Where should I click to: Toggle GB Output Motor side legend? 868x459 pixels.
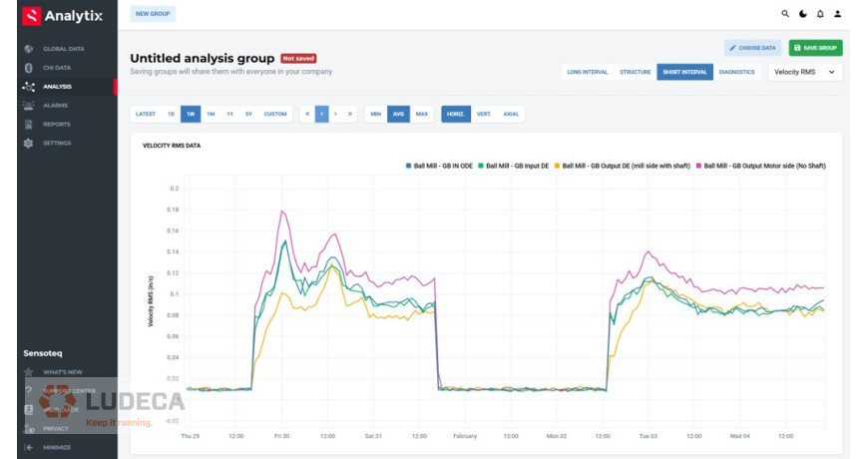point(761,166)
